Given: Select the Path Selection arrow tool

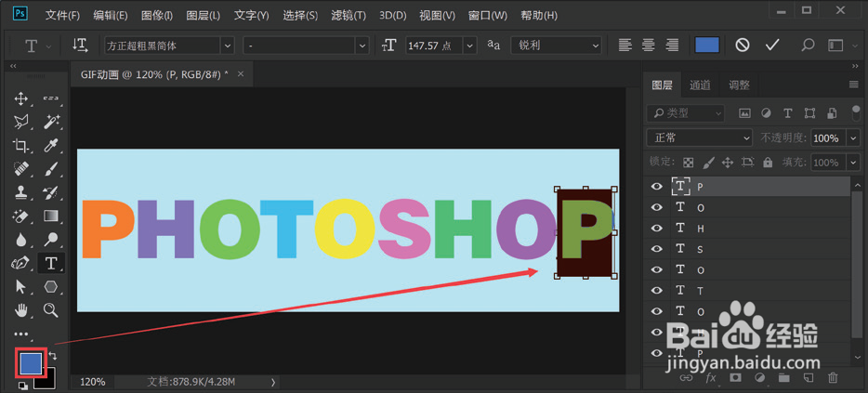Looking at the screenshot, I should point(21,286).
